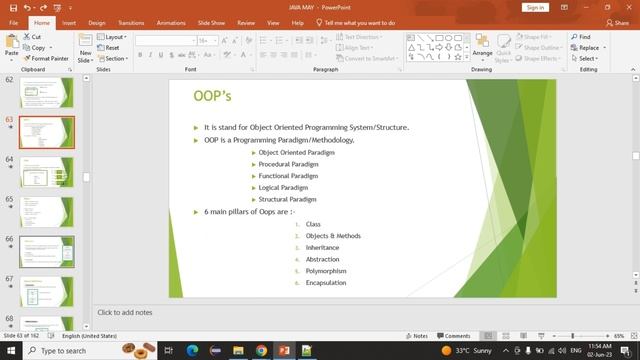Expand the shapes gallery More arrow
Screen dimensions: 640x360
coord(467,58)
